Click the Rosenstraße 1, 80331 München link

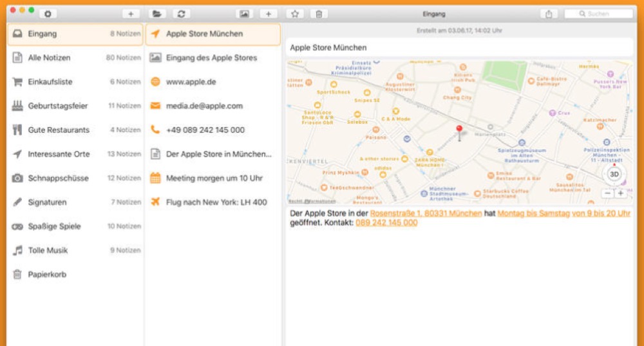coord(426,213)
